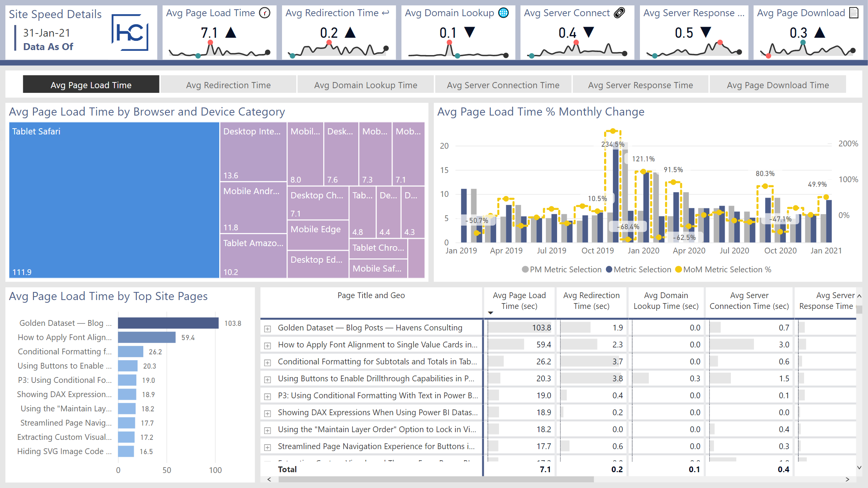The width and height of the screenshot is (868, 488).
Task: Click the clock icon beside Avg Page Load Time
Action: (x=265, y=13)
